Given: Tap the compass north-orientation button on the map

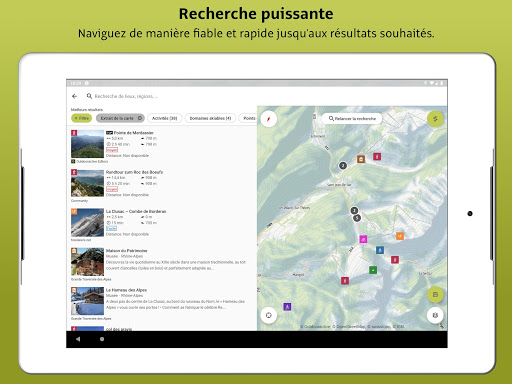Looking at the screenshot, I should click(x=269, y=119).
